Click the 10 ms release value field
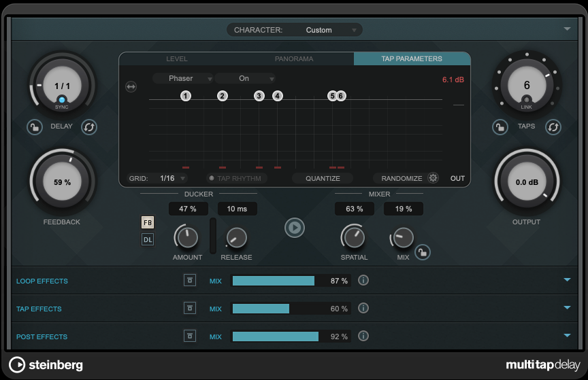The image size is (588, 380). pos(237,209)
